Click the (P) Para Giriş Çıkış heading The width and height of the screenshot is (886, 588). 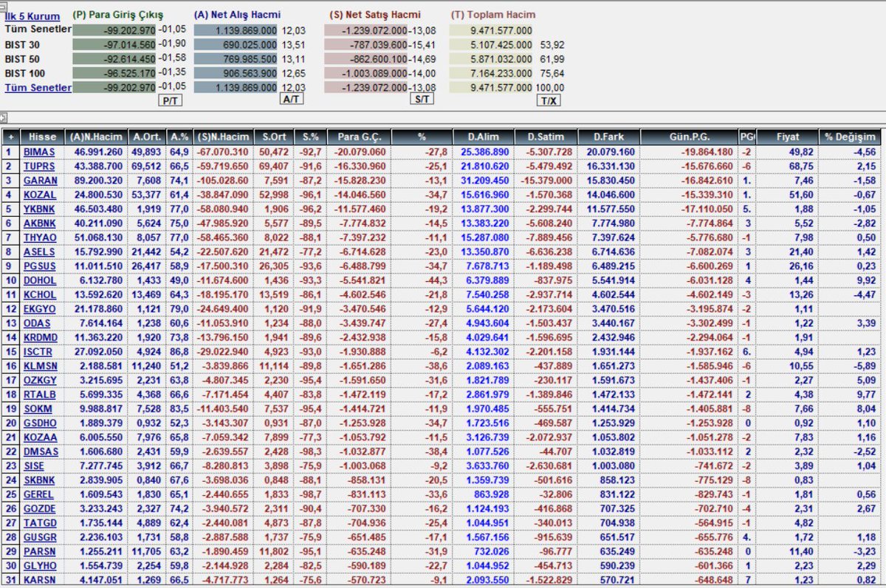point(118,14)
